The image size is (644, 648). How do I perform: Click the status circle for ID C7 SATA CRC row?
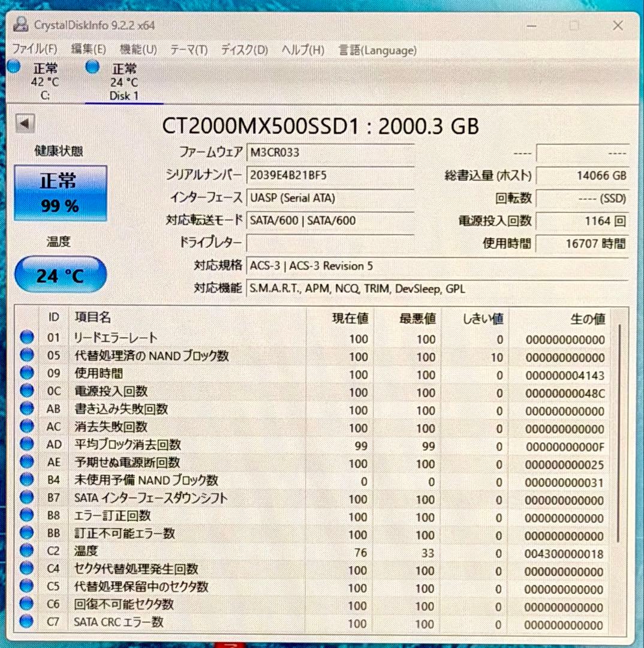27,621
